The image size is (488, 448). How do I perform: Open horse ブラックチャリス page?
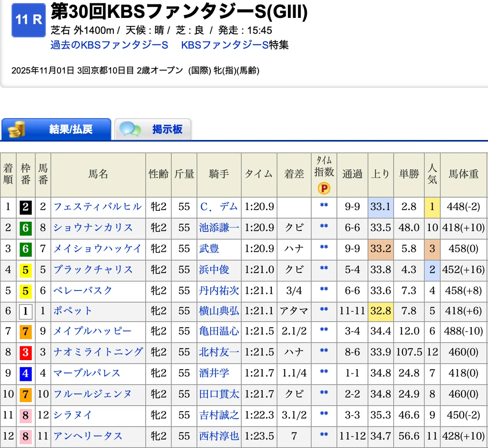[93, 269]
